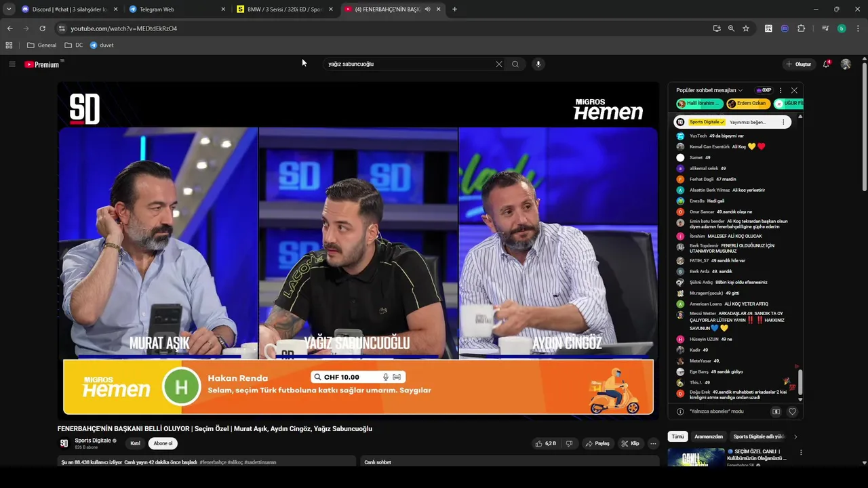868x488 pixels.
Task: Send a heart reaction in chat
Action: (x=792, y=411)
